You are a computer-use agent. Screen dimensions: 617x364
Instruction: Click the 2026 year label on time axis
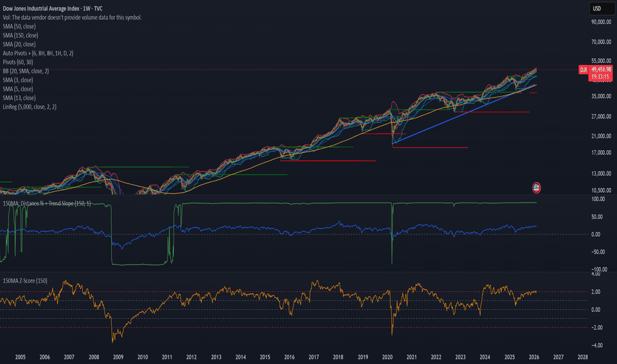(x=534, y=357)
